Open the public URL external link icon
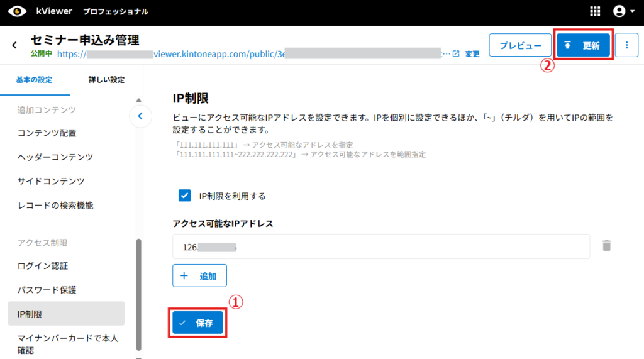The image size is (644, 359). click(x=456, y=54)
